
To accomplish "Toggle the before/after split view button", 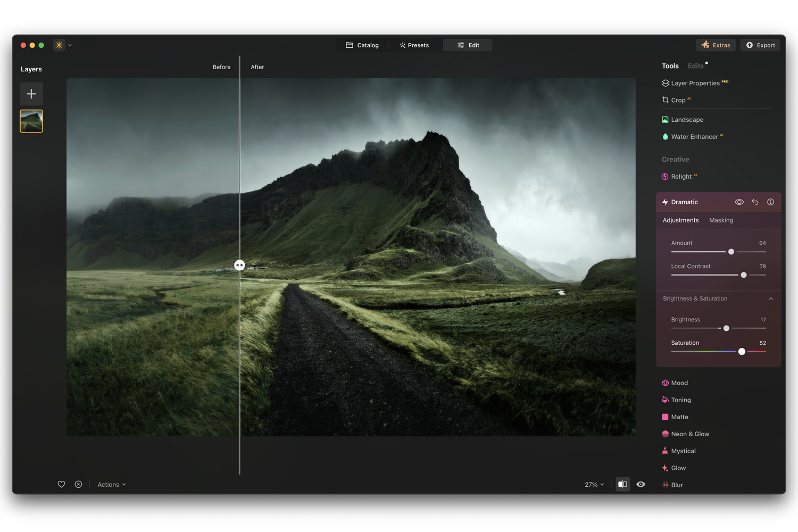I will pos(622,484).
